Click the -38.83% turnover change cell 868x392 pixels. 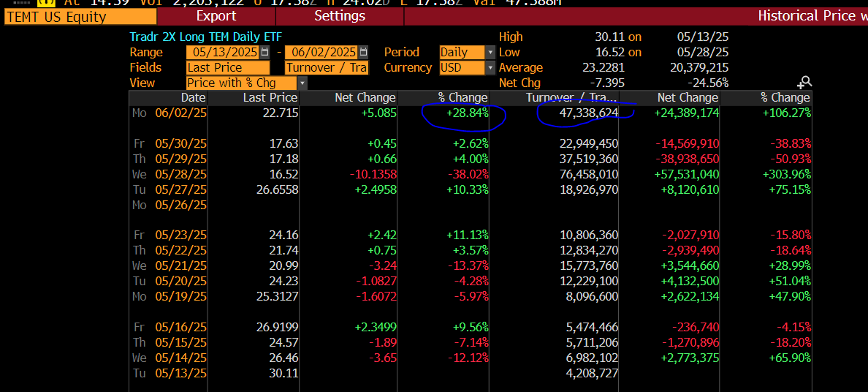789,143
